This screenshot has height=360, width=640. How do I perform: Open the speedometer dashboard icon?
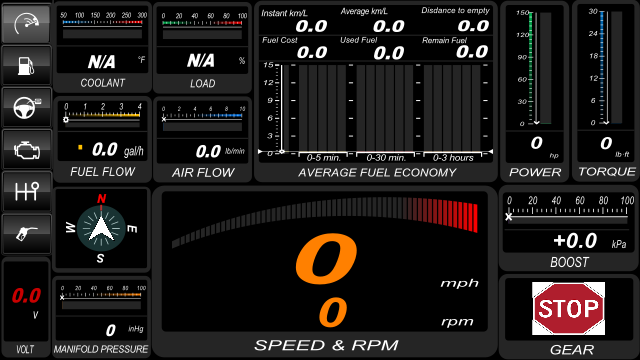tap(27, 23)
